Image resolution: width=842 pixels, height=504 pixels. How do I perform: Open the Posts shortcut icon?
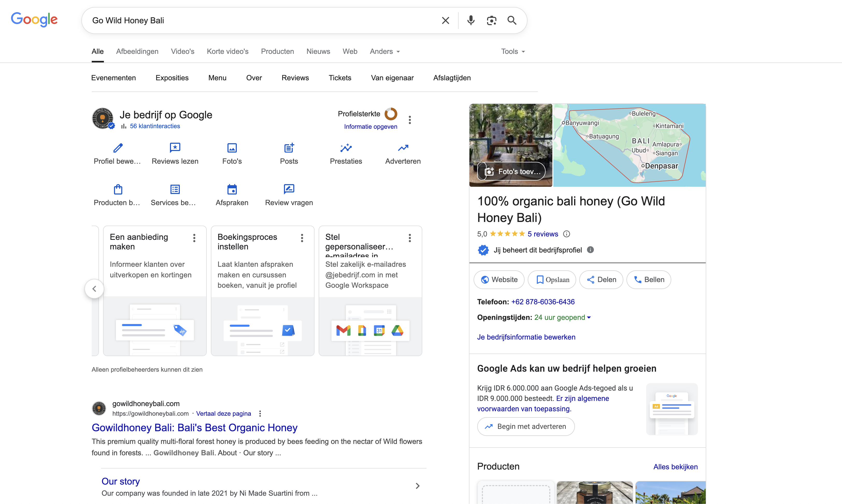pyautogui.click(x=289, y=148)
